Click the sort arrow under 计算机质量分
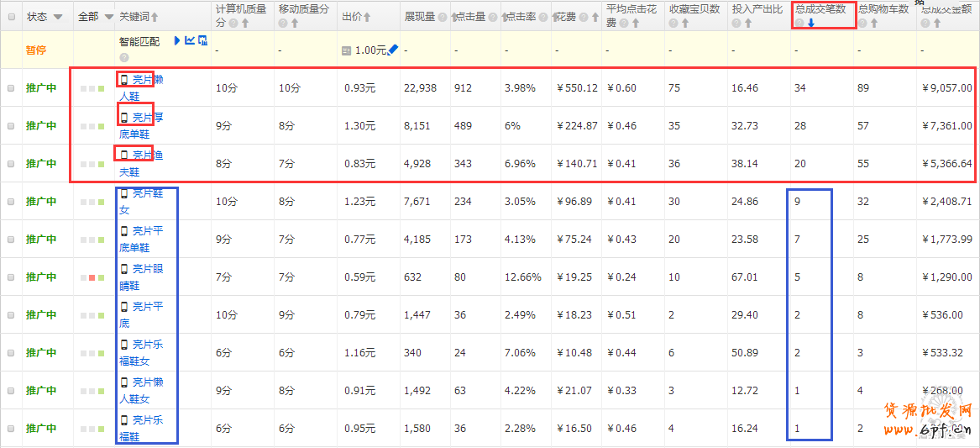980x448 pixels. (245, 24)
